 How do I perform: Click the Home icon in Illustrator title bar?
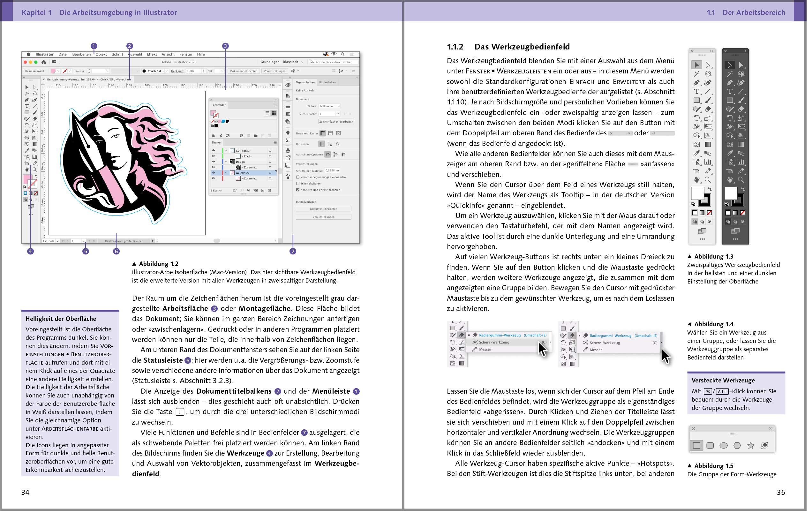click(x=44, y=62)
